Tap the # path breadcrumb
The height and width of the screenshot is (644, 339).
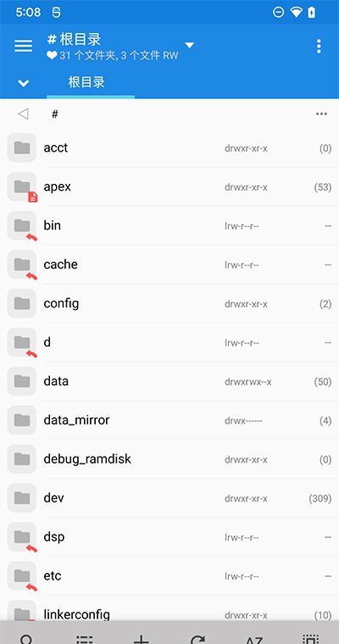click(x=54, y=114)
